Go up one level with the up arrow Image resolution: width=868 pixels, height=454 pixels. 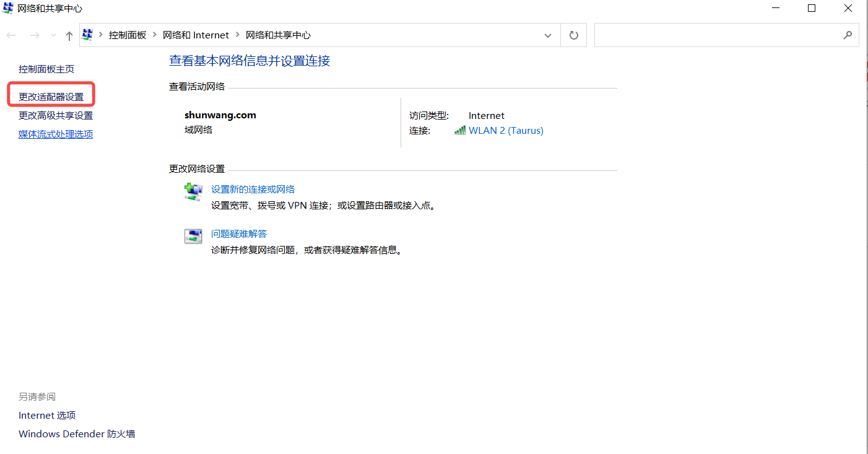69,35
